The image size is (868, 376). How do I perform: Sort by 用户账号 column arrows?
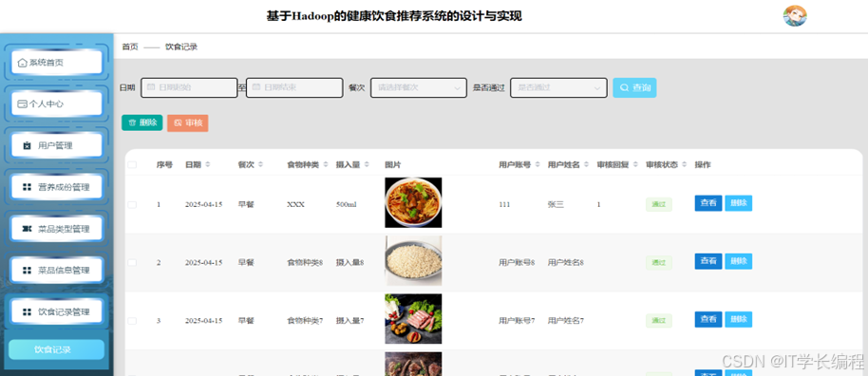[538, 164]
